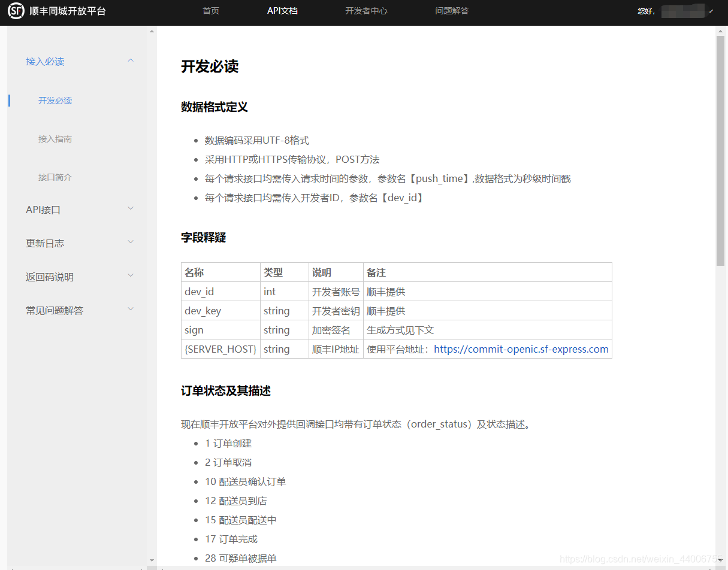This screenshot has width=728, height=570.
Task: Click list item 数据编码采用UTF-8格式
Action: coord(257,141)
